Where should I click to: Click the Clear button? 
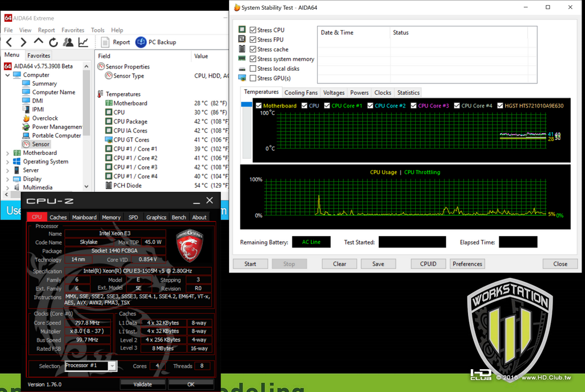tap(339, 264)
